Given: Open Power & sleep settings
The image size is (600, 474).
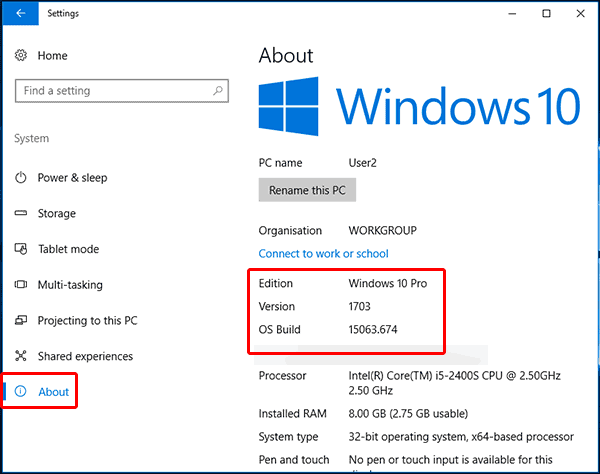Looking at the screenshot, I should click(72, 178).
